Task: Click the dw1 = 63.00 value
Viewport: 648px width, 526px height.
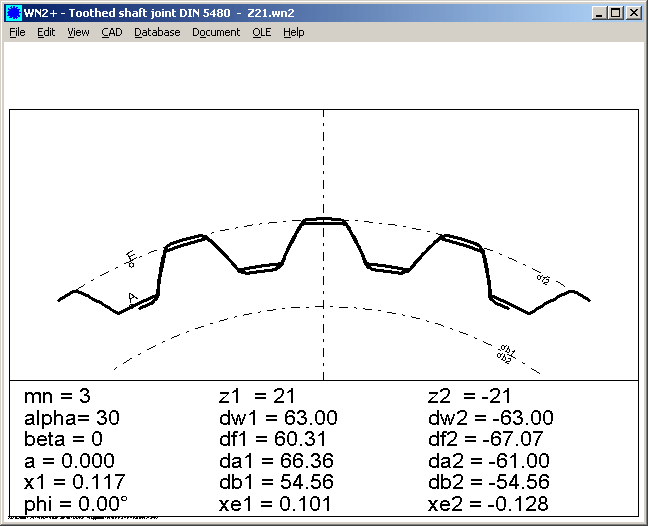Action: coord(277,418)
